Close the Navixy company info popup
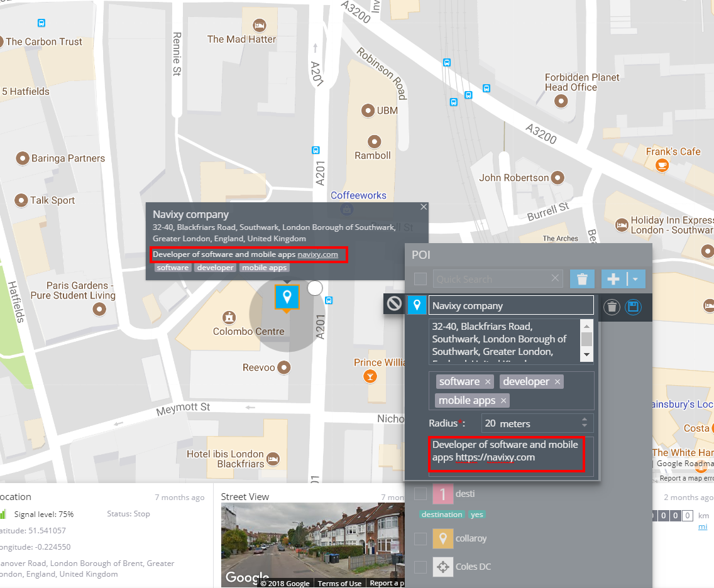This screenshot has width=714, height=588. coord(424,207)
